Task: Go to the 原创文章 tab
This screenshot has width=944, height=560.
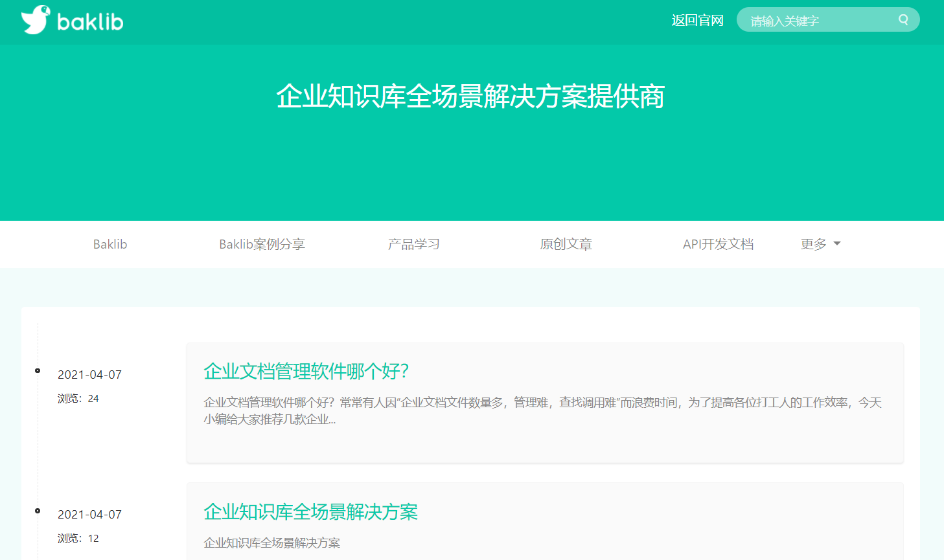Action: pyautogui.click(x=566, y=244)
